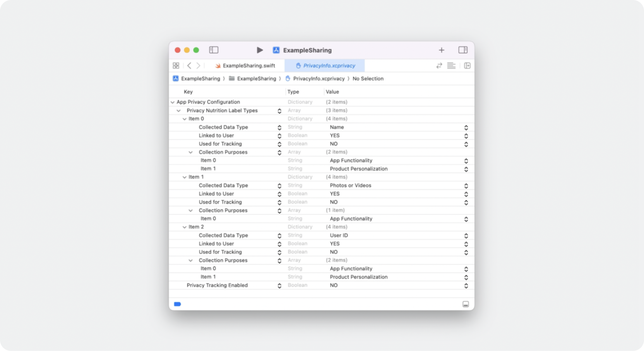This screenshot has width=644, height=351.
Task: Toggle the debug area icon at bottom right
Action: (466, 304)
